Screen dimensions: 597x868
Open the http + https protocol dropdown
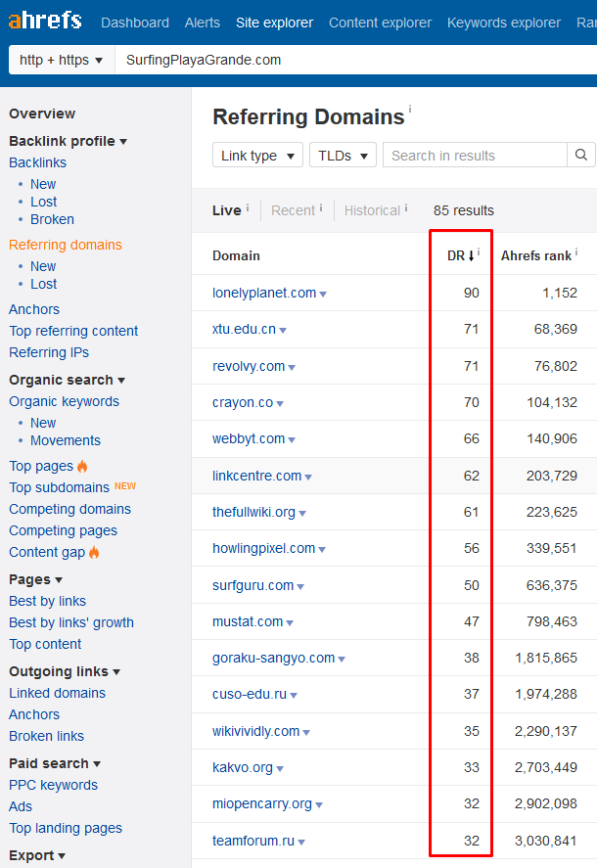pos(62,60)
